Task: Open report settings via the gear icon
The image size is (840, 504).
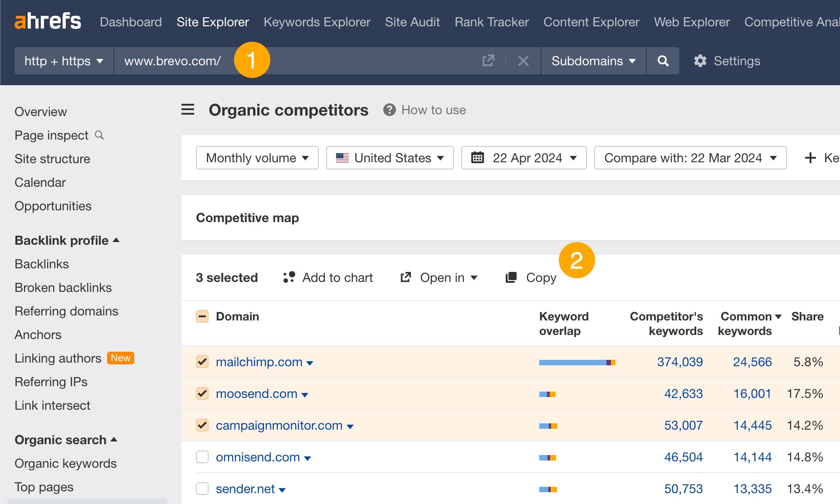Action: click(700, 61)
